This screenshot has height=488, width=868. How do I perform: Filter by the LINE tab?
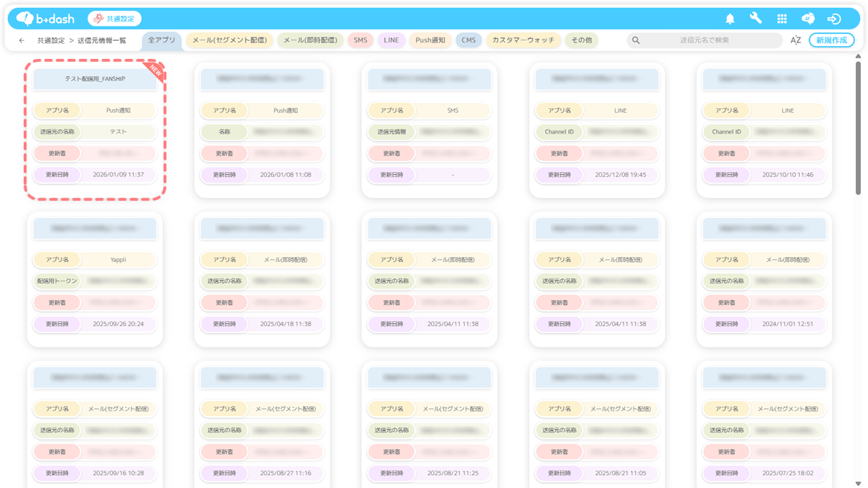[391, 40]
